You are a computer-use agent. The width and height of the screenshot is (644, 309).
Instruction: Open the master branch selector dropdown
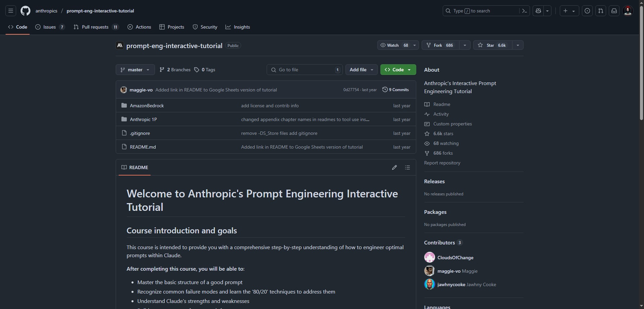click(135, 69)
